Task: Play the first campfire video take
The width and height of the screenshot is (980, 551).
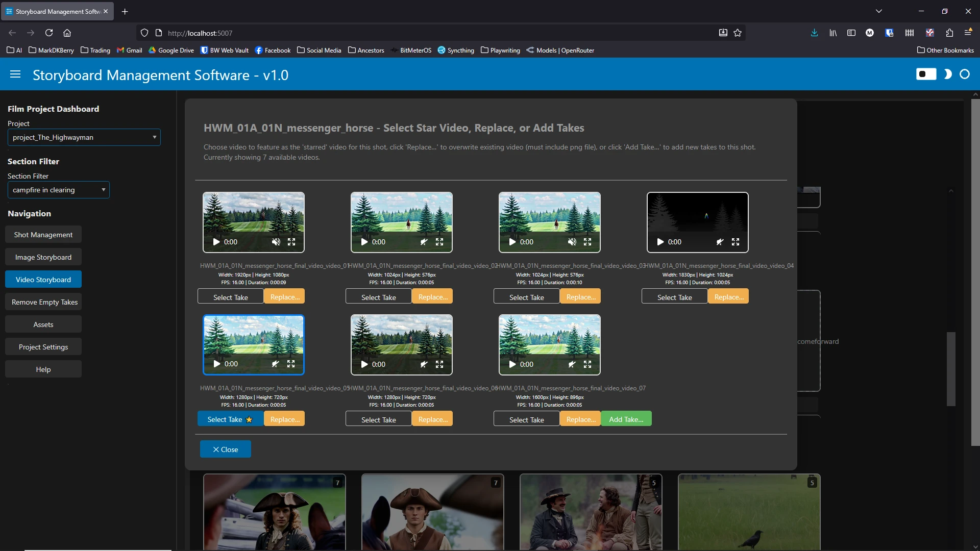Action: 216,242
